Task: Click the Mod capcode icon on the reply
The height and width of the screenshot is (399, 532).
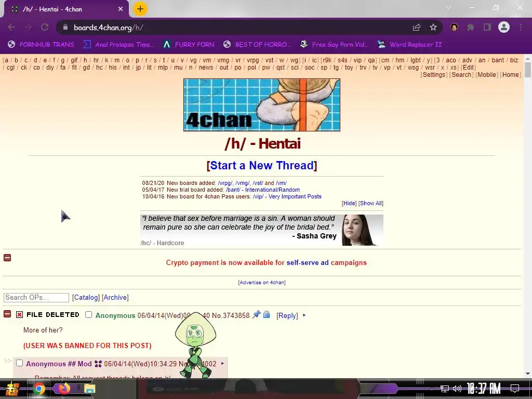Action: [98, 364]
